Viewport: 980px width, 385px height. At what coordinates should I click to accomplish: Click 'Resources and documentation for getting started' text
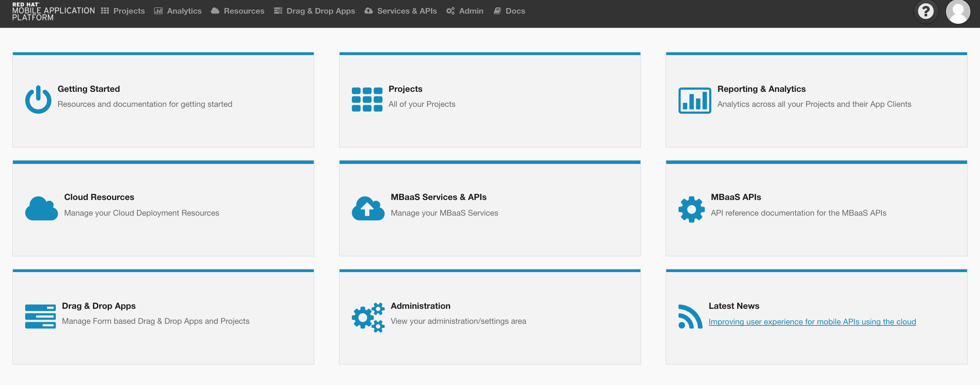(145, 104)
